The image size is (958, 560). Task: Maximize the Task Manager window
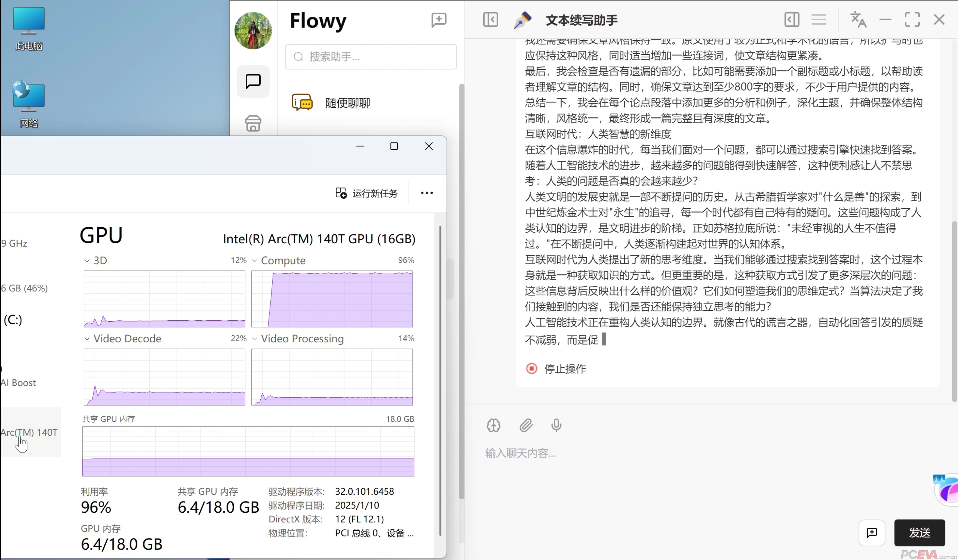(394, 146)
